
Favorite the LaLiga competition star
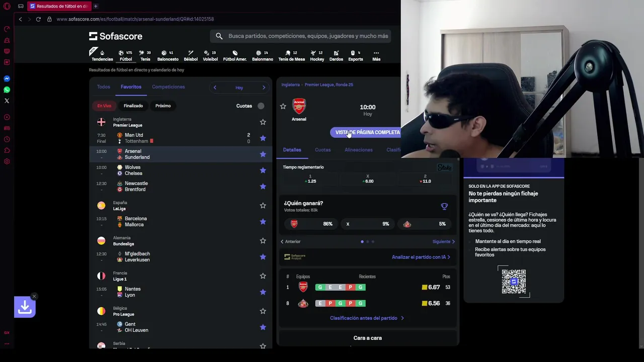263,206
